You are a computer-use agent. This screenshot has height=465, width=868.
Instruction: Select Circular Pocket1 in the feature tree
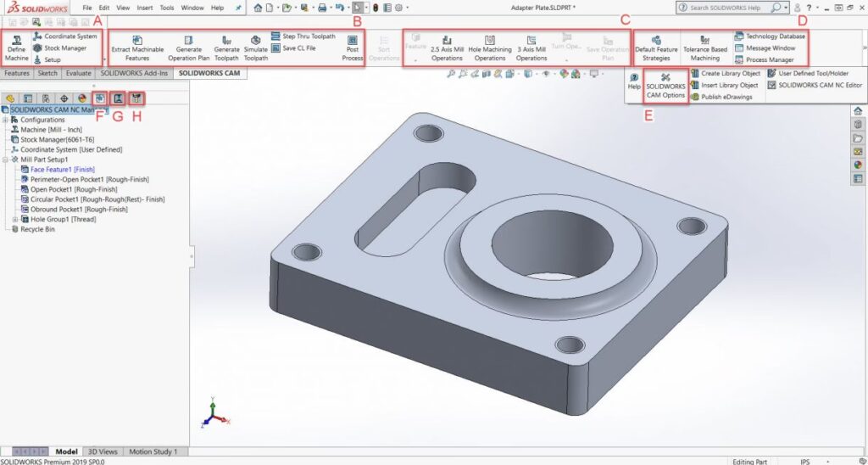click(x=97, y=199)
